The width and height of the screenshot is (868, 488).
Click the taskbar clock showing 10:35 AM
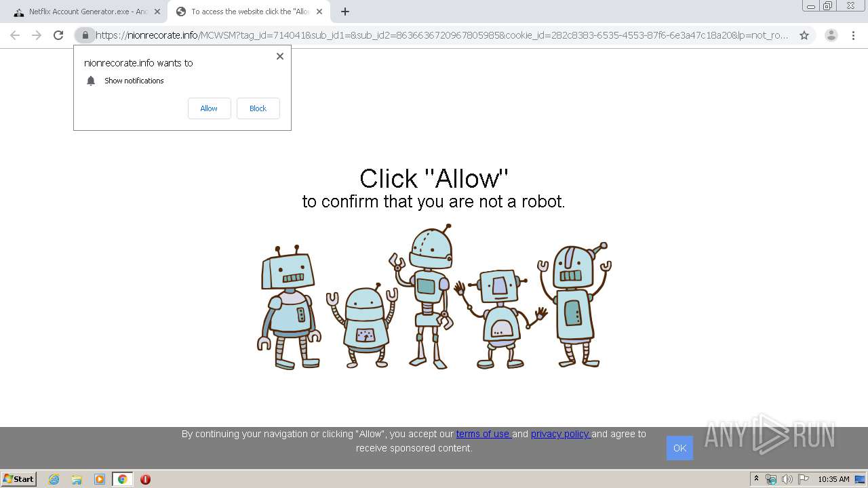pyautogui.click(x=833, y=479)
